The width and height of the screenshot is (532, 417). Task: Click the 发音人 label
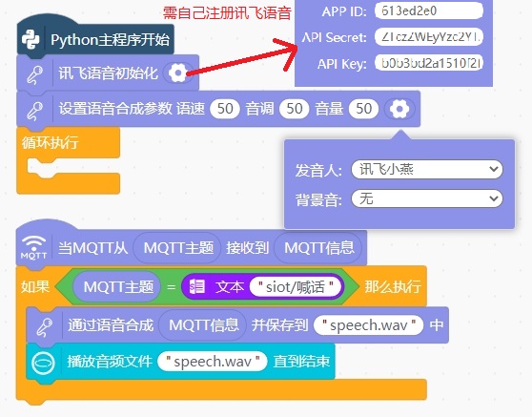pos(317,170)
